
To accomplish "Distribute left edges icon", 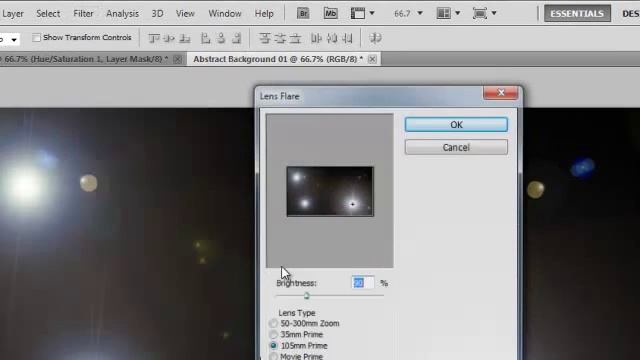I will (x=316, y=38).
